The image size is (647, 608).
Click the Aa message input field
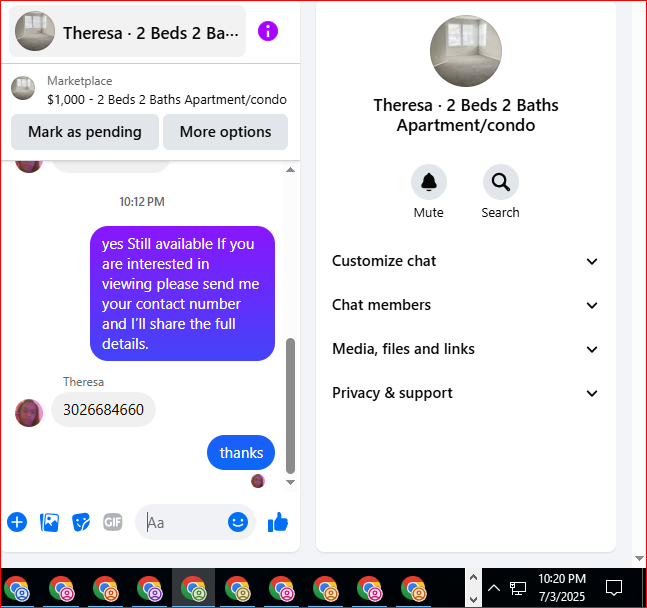186,523
